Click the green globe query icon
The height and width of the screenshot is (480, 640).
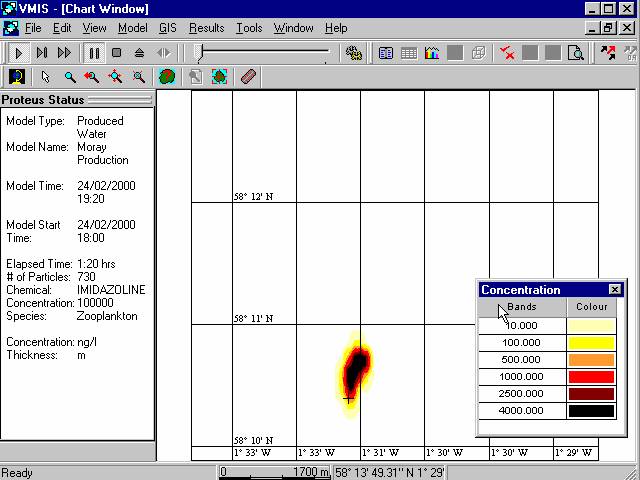coord(167,77)
